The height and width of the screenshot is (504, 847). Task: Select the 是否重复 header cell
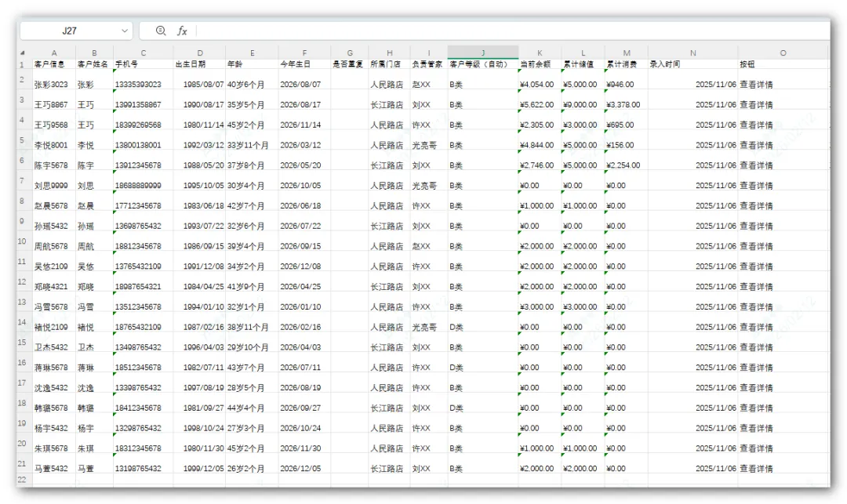(x=350, y=64)
